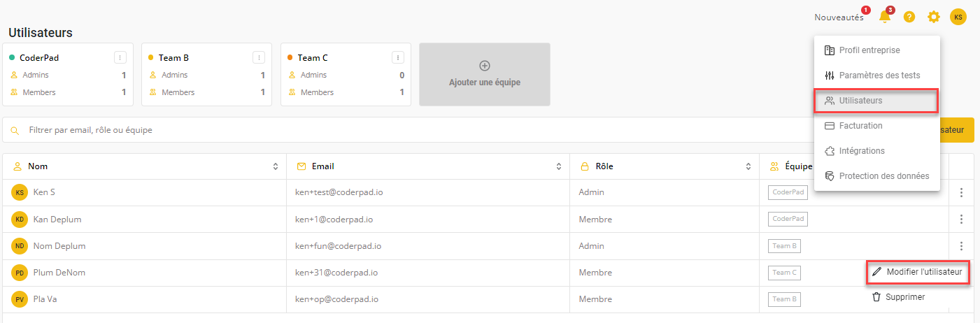Sort the table by Email column

pos(558,166)
